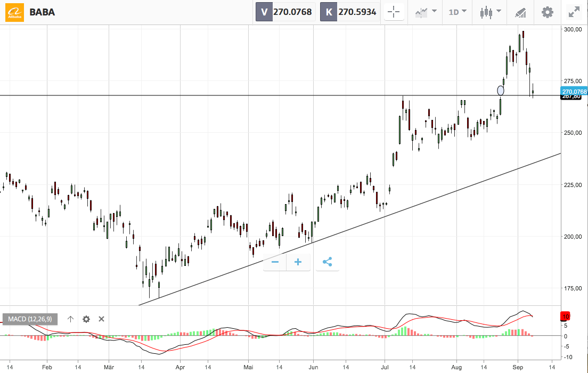Click the Jun date axis label
The image size is (588, 373).
[x=313, y=367]
